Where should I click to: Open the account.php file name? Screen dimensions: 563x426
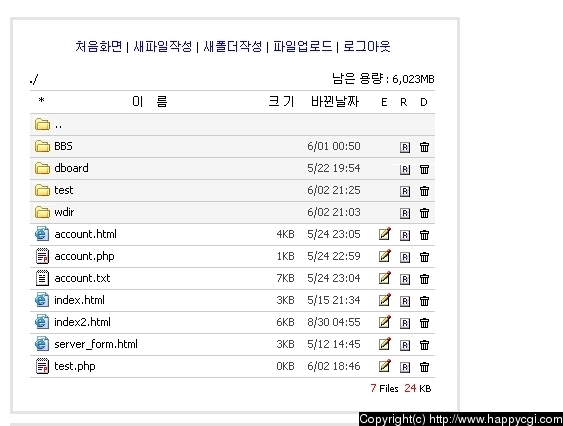click(x=84, y=256)
